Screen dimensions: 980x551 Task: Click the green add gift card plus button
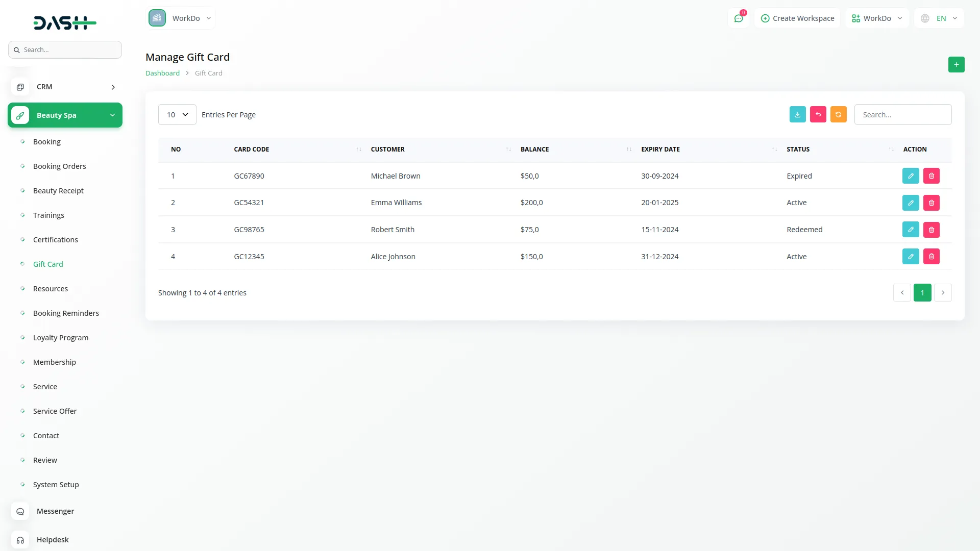[956, 65]
